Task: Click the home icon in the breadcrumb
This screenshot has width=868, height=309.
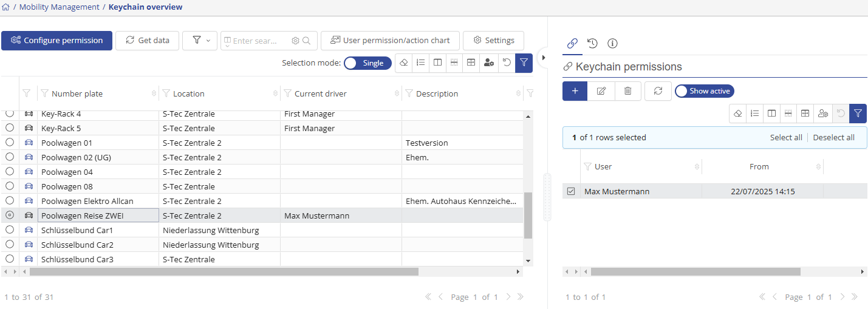Action: (6, 7)
